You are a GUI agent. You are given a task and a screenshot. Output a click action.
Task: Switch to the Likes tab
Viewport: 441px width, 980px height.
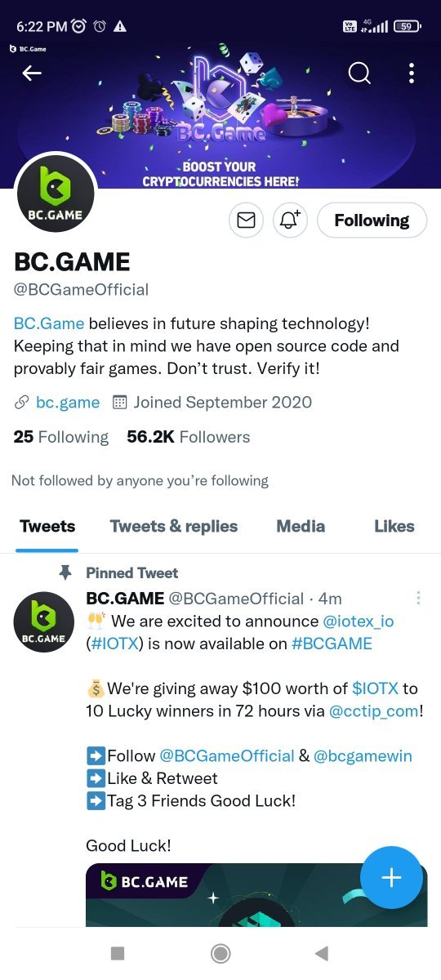click(x=394, y=527)
